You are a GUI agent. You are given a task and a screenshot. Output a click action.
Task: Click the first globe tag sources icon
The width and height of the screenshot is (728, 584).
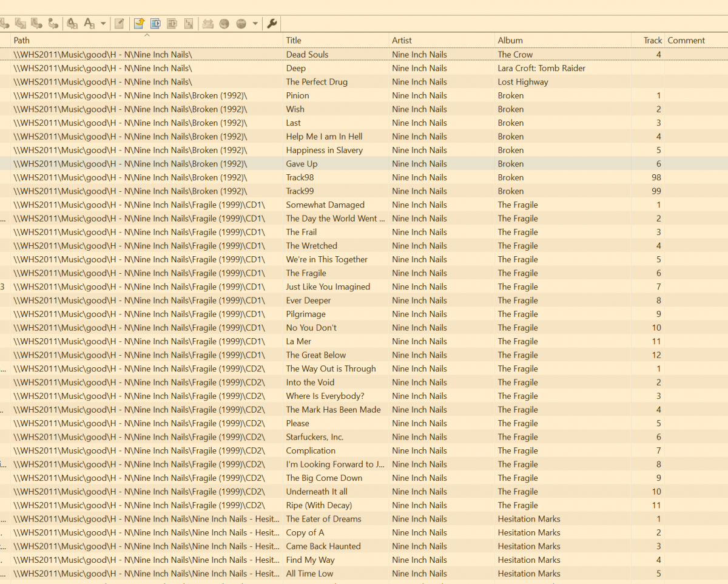tap(224, 24)
